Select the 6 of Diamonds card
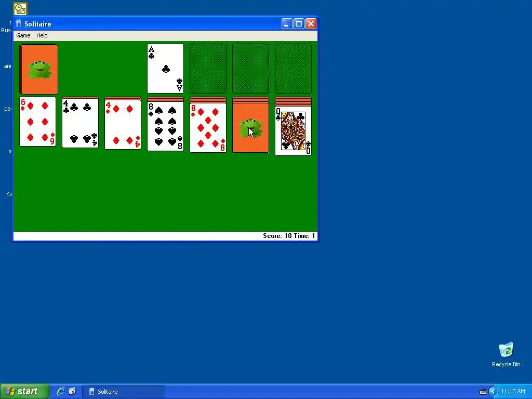The height and width of the screenshot is (399, 532). pos(37,122)
